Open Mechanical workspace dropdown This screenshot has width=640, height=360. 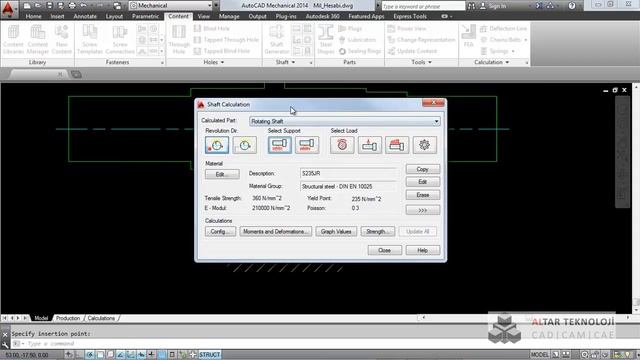pyautogui.click(x=171, y=6)
